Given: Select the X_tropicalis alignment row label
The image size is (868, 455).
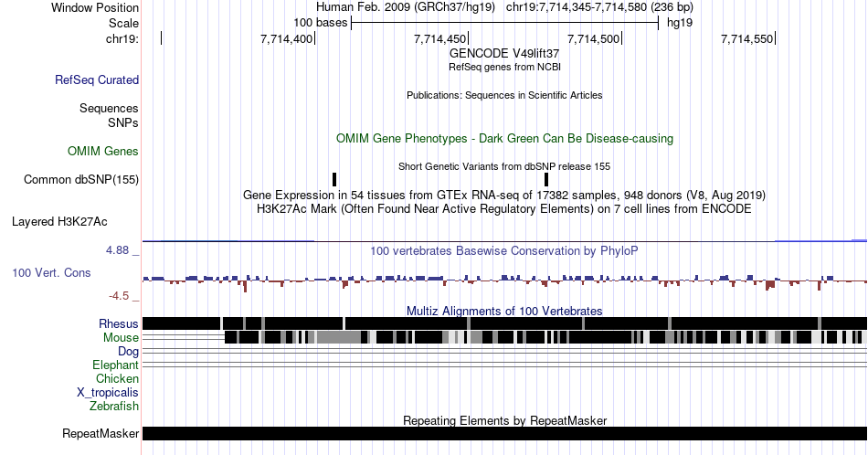Looking at the screenshot, I should click(108, 393).
